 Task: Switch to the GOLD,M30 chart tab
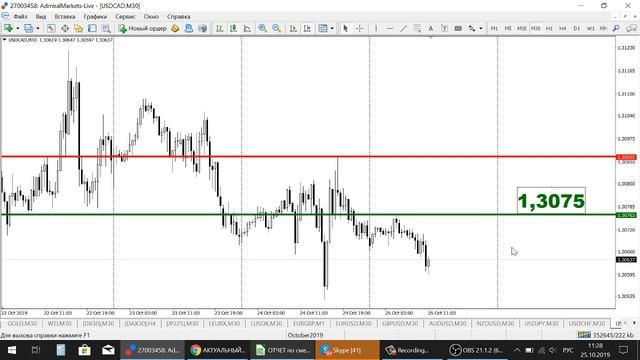(22, 323)
